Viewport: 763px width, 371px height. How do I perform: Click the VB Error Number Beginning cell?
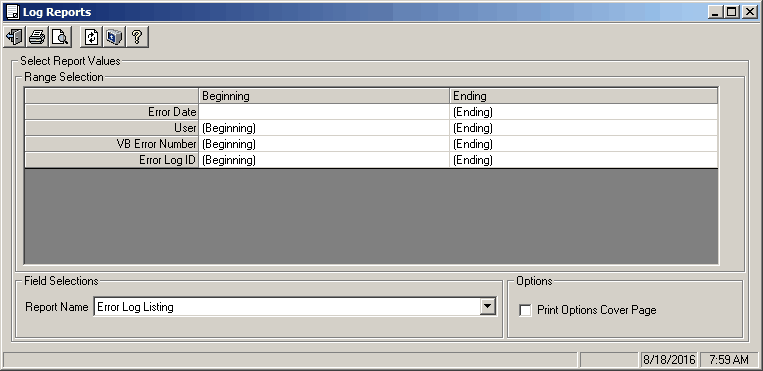coord(324,144)
